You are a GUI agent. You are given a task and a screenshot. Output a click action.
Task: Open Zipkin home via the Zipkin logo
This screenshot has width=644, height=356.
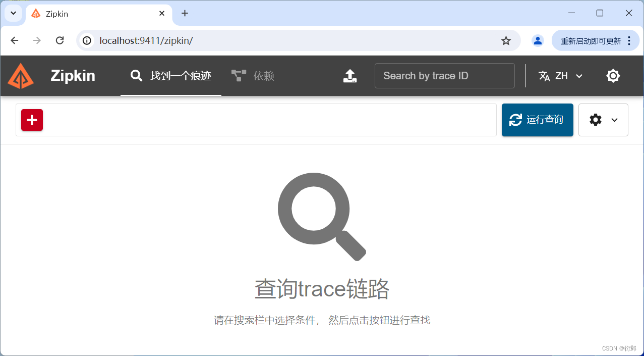pos(21,75)
